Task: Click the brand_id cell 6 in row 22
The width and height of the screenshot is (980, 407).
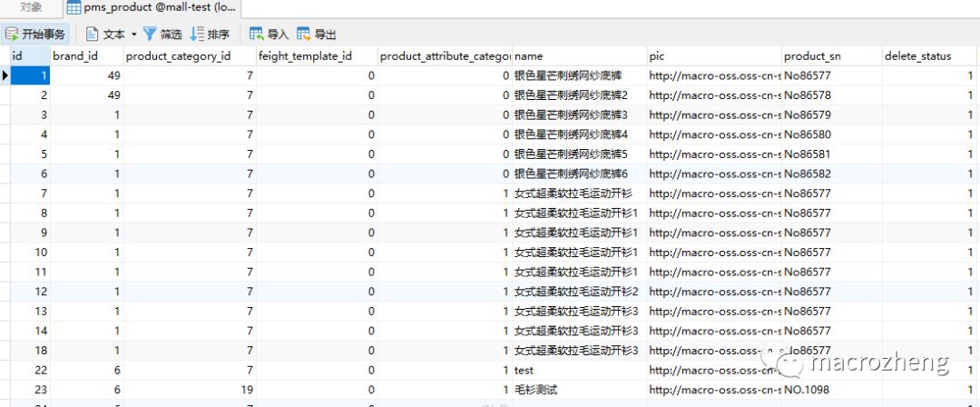Action: click(x=87, y=370)
